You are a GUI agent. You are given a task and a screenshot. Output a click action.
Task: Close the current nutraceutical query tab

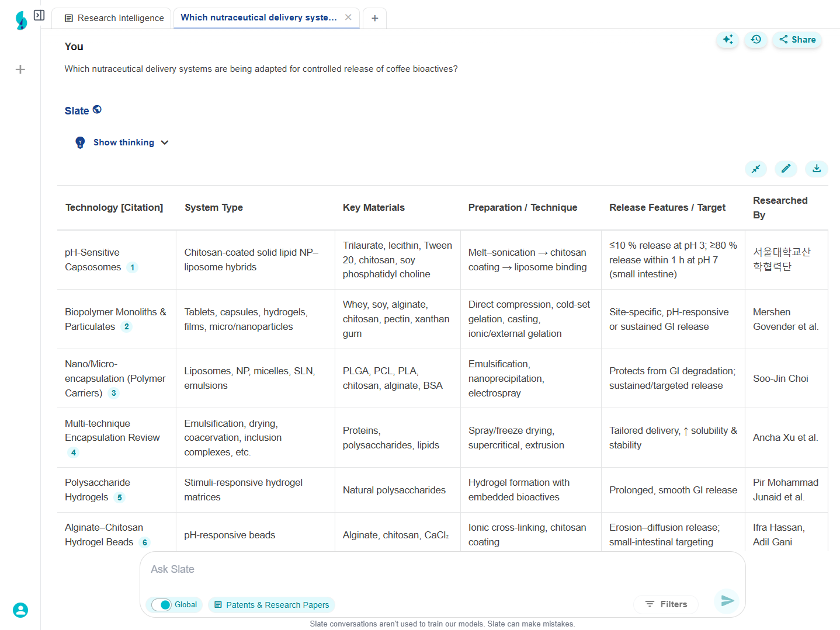348,18
